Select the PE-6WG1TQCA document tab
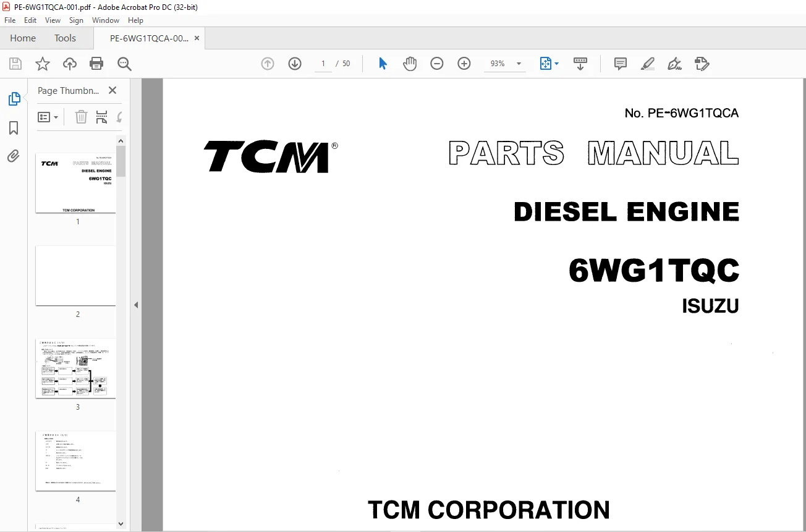The height and width of the screenshot is (532, 806). (x=149, y=38)
